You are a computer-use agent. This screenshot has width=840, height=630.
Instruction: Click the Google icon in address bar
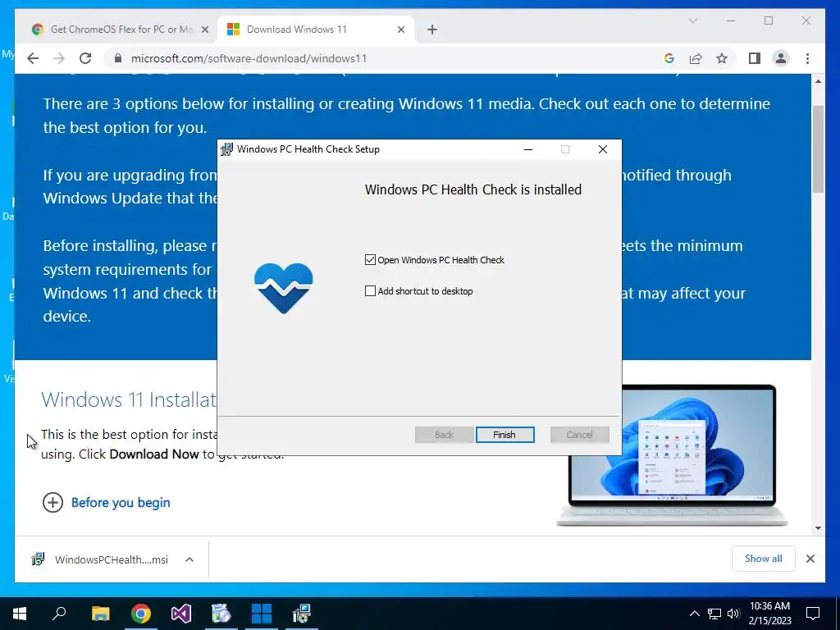coord(669,58)
